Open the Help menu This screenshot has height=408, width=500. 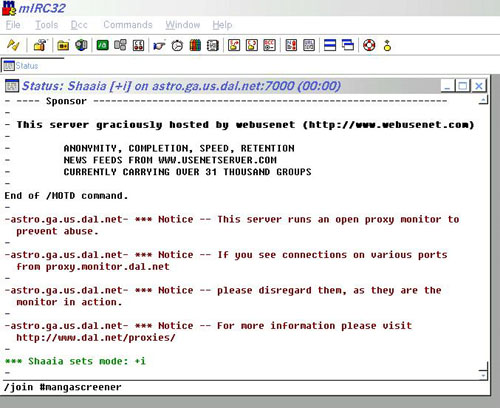tap(222, 25)
